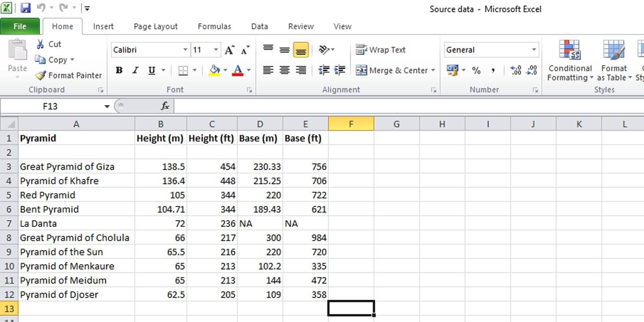This screenshot has height=322, width=644.
Task: Switch to the Data tab
Action: coord(260,26)
